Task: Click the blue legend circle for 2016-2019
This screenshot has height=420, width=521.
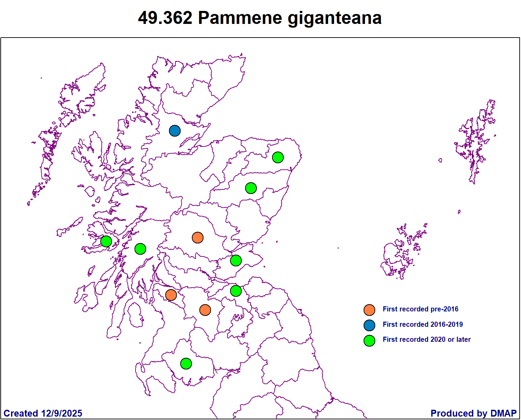Action: tap(369, 325)
